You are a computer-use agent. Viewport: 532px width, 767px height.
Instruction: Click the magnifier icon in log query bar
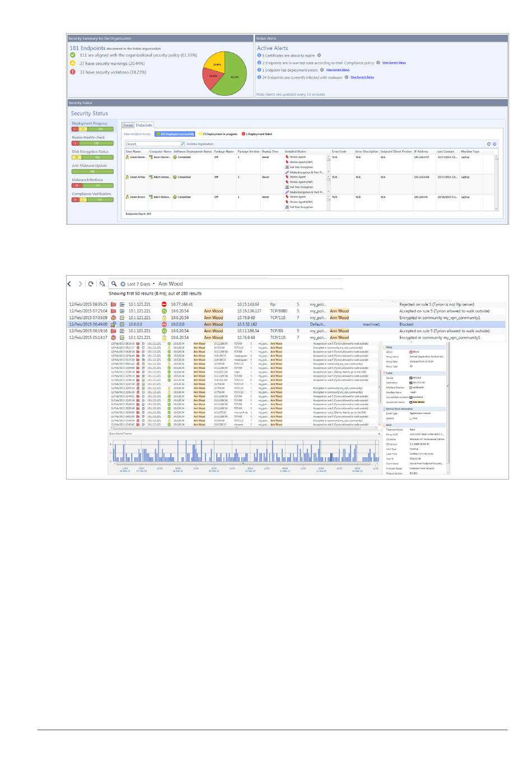coord(114,284)
